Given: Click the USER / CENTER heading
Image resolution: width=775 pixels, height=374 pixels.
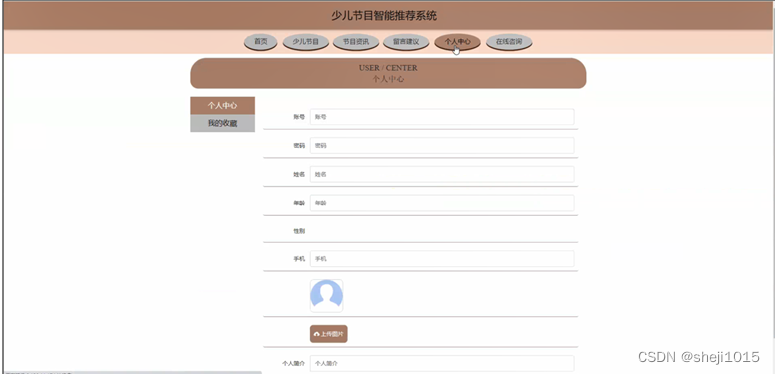Looking at the screenshot, I should click(388, 68).
